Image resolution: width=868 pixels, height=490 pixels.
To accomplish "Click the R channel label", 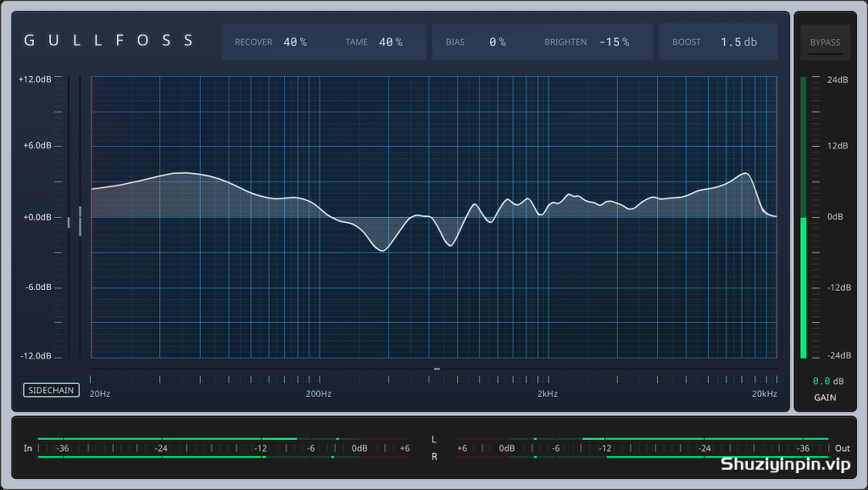I will (x=434, y=457).
